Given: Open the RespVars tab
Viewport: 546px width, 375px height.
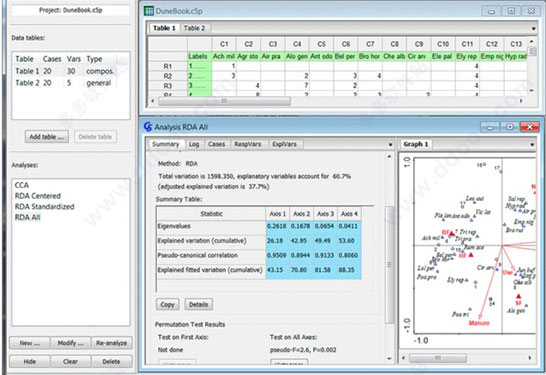Looking at the screenshot, I should pos(248,144).
